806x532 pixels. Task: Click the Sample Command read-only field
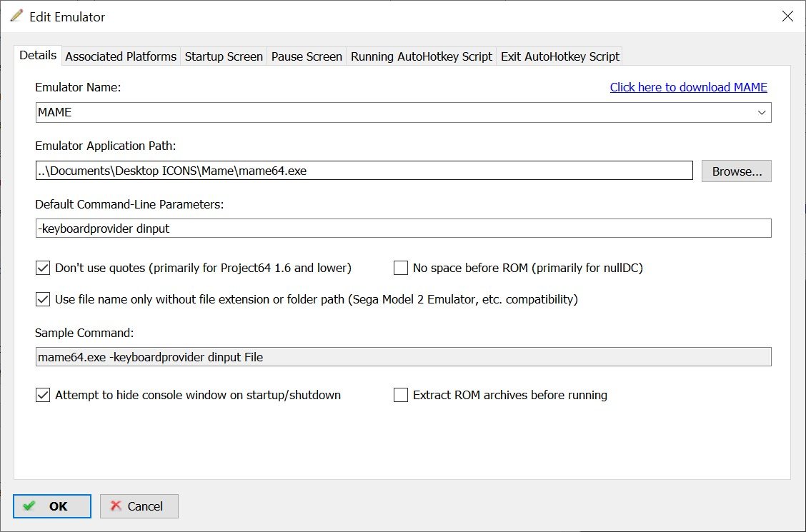pos(404,357)
